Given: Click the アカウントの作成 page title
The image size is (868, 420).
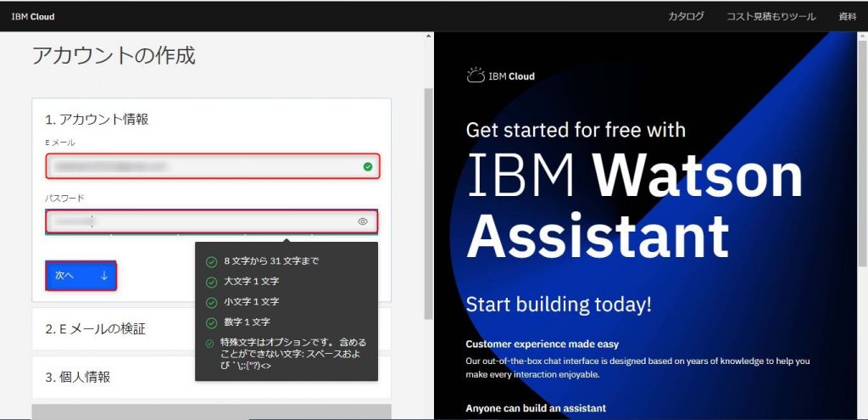Looking at the screenshot, I should tap(114, 55).
